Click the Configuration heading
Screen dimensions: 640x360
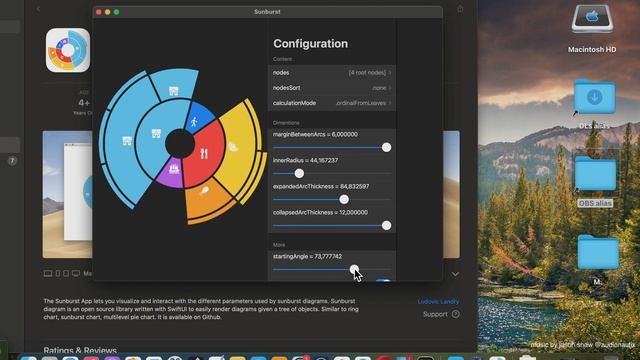[311, 44]
